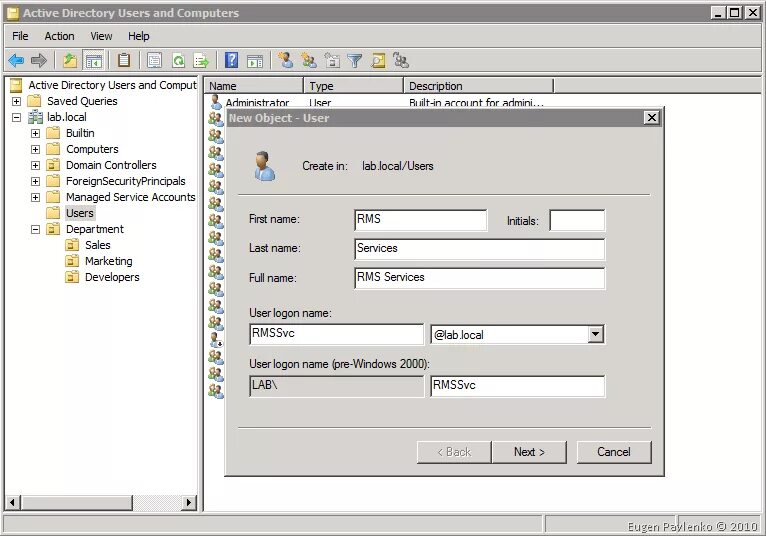Click the Export List toolbar icon
This screenshot has width=766, height=536.
(201, 61)
